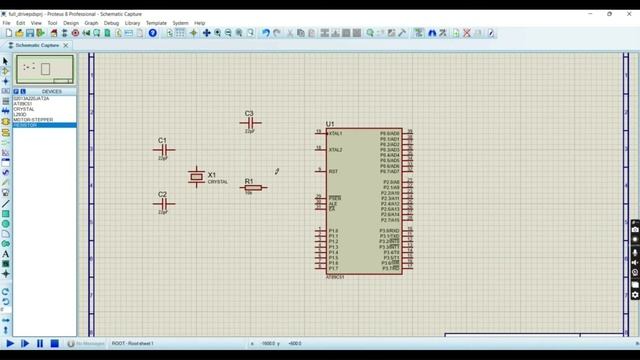Select crystal X1 on the schematic

click(x=197, y=177)
